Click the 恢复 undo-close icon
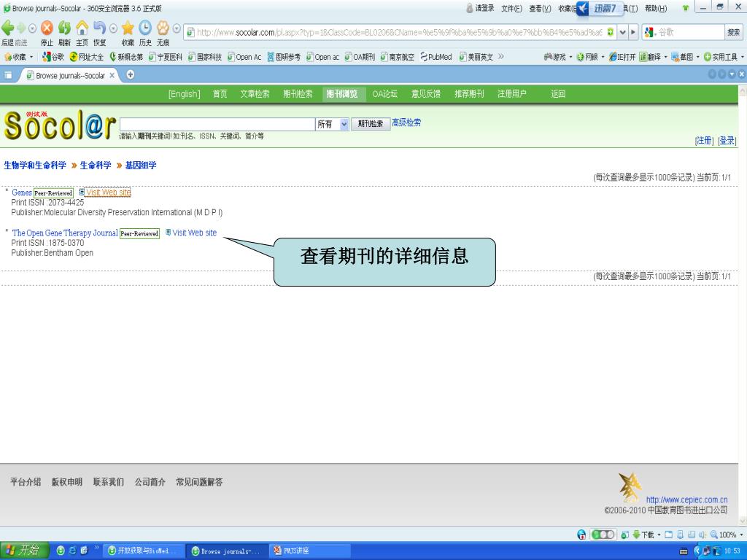The height and width of the screenshot is (560, 747). (x=99, y=28)
